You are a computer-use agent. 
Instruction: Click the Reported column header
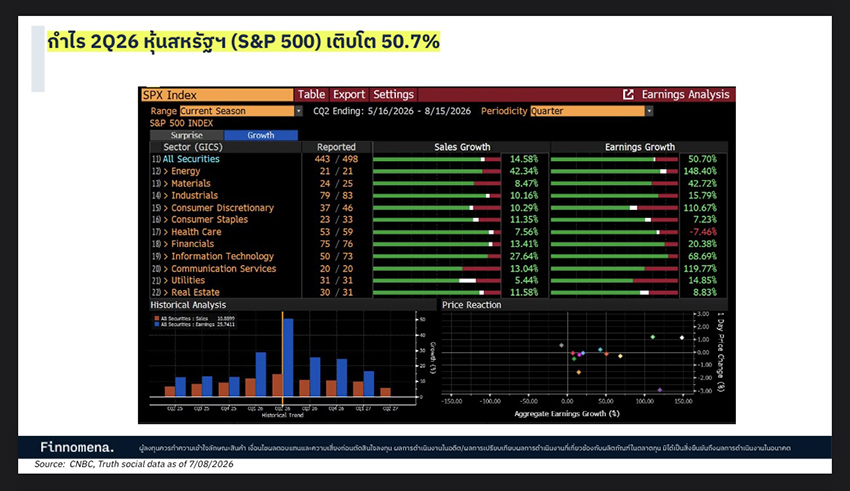point(336,147)
